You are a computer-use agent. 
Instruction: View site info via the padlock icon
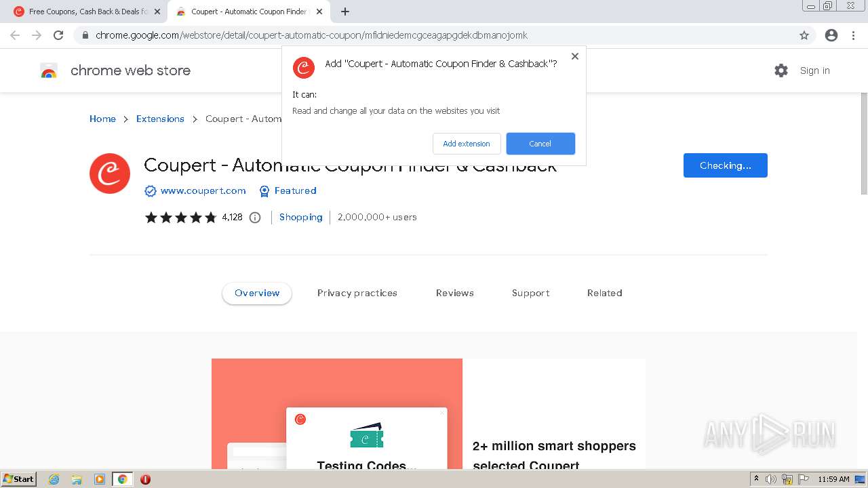[85, 35]
